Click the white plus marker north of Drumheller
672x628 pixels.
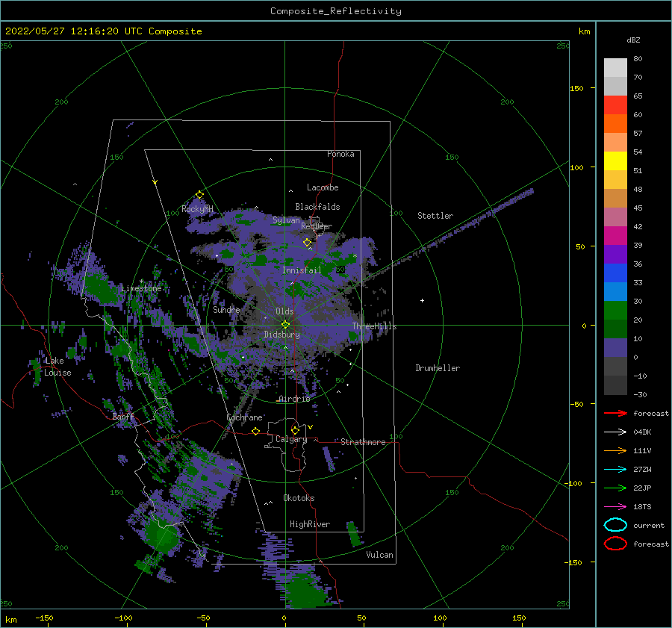[x=422, y=300]
